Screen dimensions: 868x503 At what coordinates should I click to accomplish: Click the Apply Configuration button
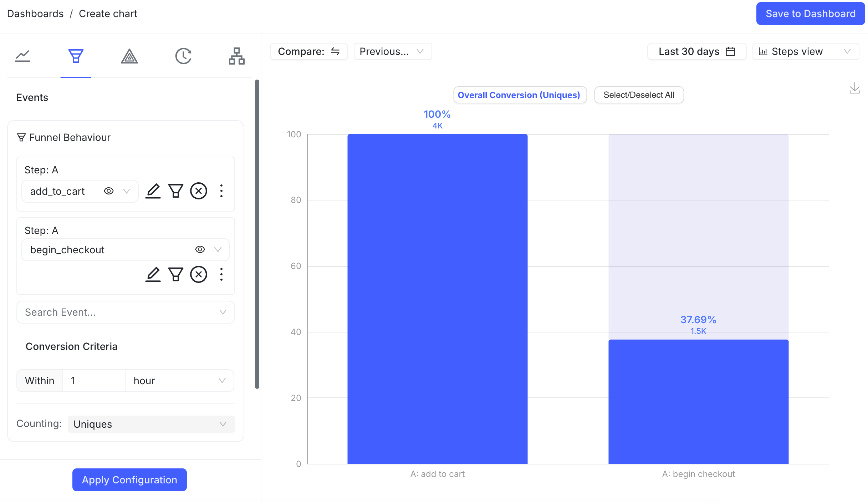pyautogui.click(x=129, y=480)
